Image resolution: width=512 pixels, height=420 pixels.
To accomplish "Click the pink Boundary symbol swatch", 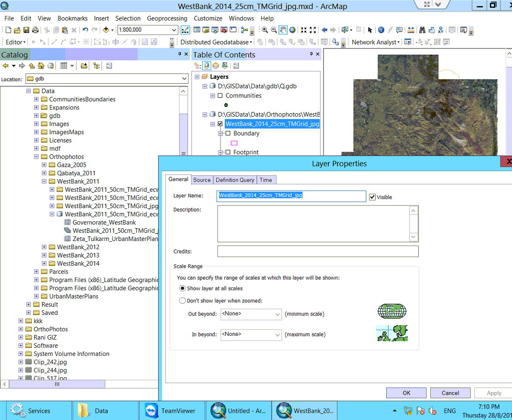I will (234, 143).
